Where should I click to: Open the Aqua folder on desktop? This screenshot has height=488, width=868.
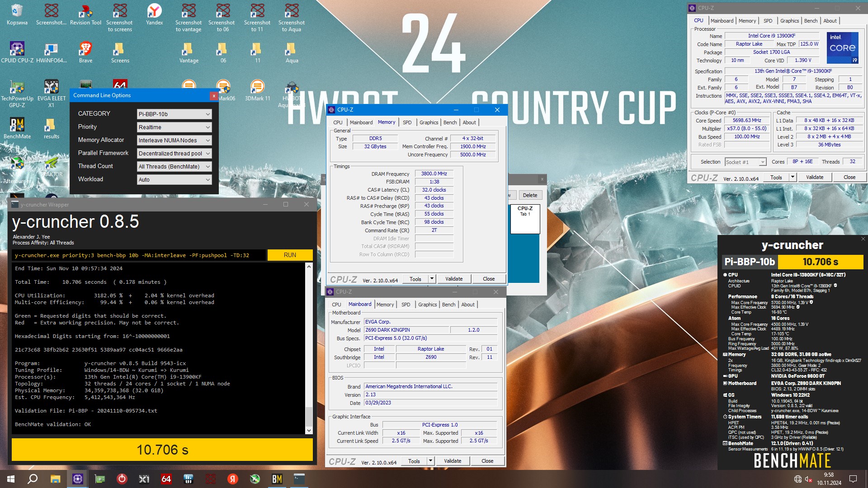(x=292, y=52)
